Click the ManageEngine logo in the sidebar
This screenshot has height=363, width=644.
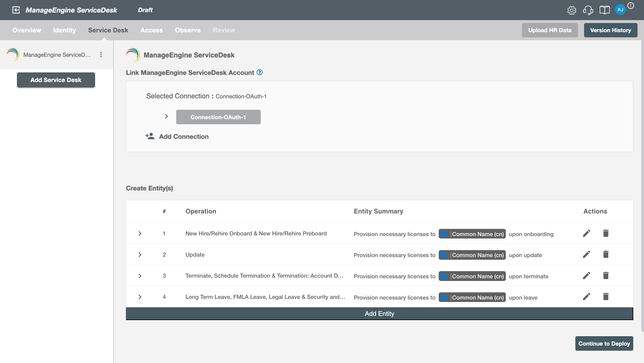click(13, 55)
